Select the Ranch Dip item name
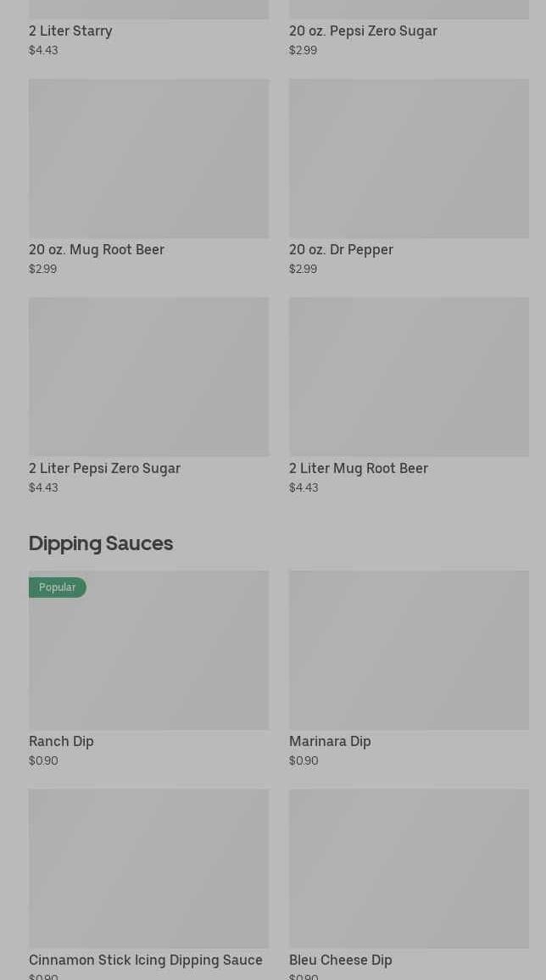 click(x=61, y=742)
